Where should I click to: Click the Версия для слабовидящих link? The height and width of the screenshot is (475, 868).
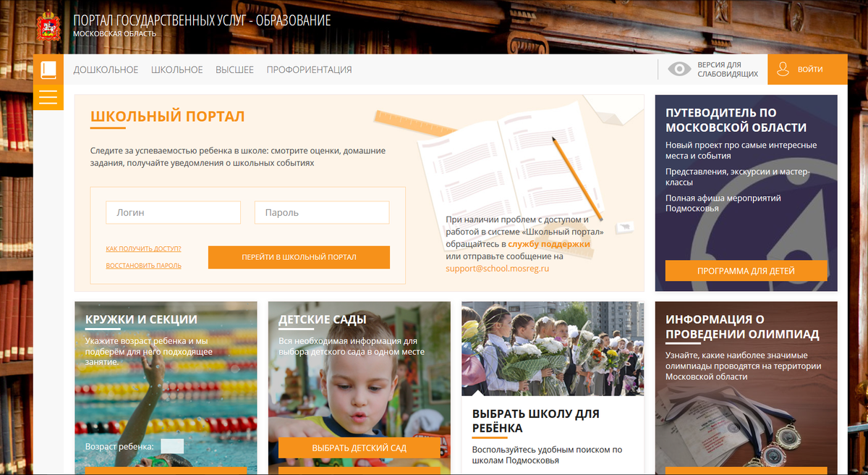point(728,70)
